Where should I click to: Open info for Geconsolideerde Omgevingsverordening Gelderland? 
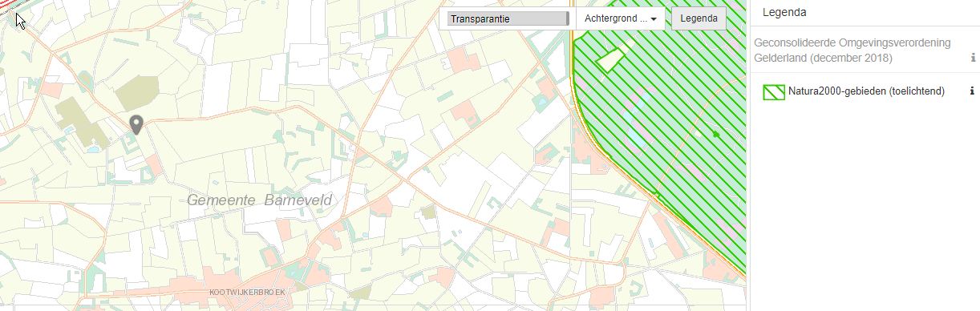click(973, 58)
